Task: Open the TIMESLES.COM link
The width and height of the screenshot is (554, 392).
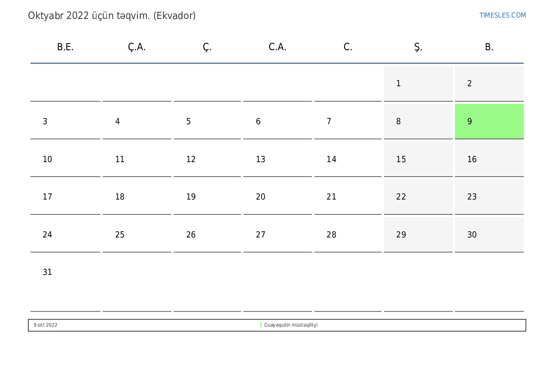Action: coord(502,15)
